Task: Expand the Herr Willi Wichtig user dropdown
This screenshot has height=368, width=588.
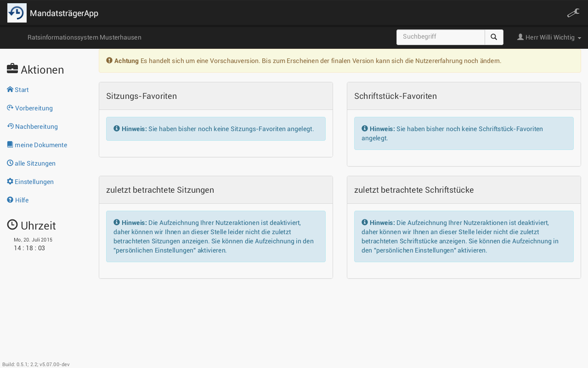Action: (549, 37)
